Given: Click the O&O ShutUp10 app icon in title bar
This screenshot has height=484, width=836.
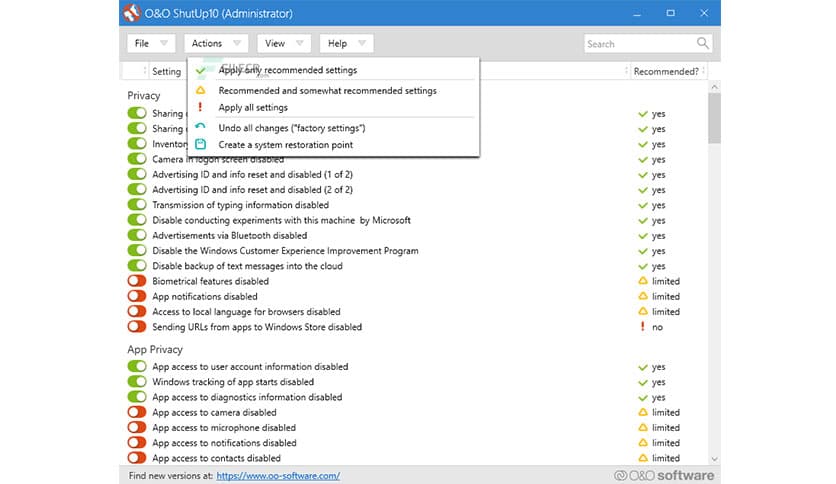Looking at the screenshot, I should point(130,14).
